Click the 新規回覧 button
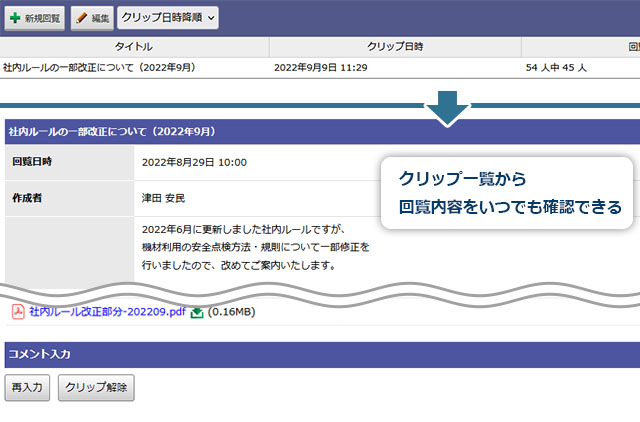 tap(35, 18)
